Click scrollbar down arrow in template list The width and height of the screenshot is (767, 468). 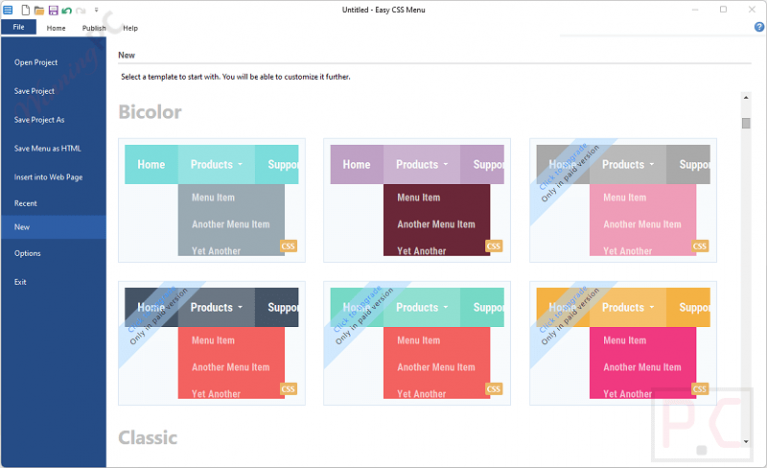(x=746, y=442)
